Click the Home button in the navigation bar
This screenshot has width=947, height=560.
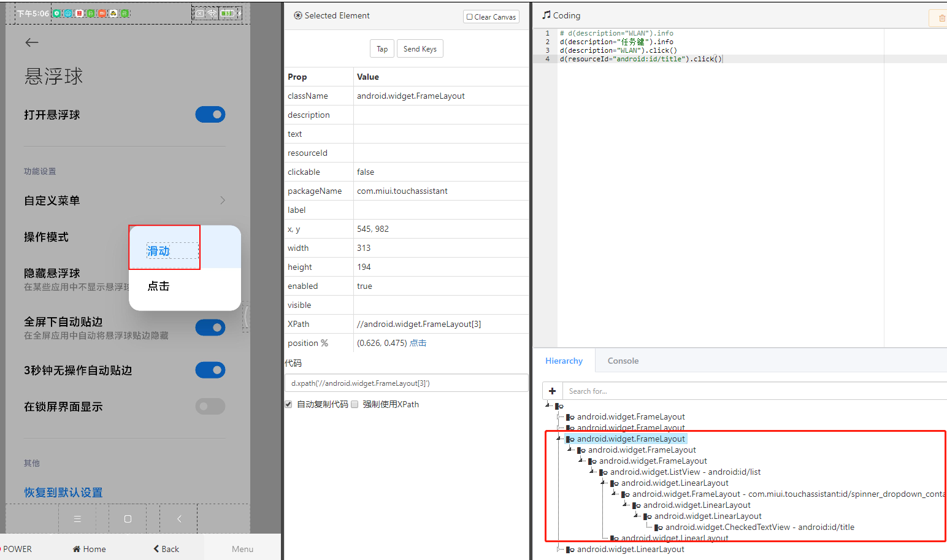point(88,548)
